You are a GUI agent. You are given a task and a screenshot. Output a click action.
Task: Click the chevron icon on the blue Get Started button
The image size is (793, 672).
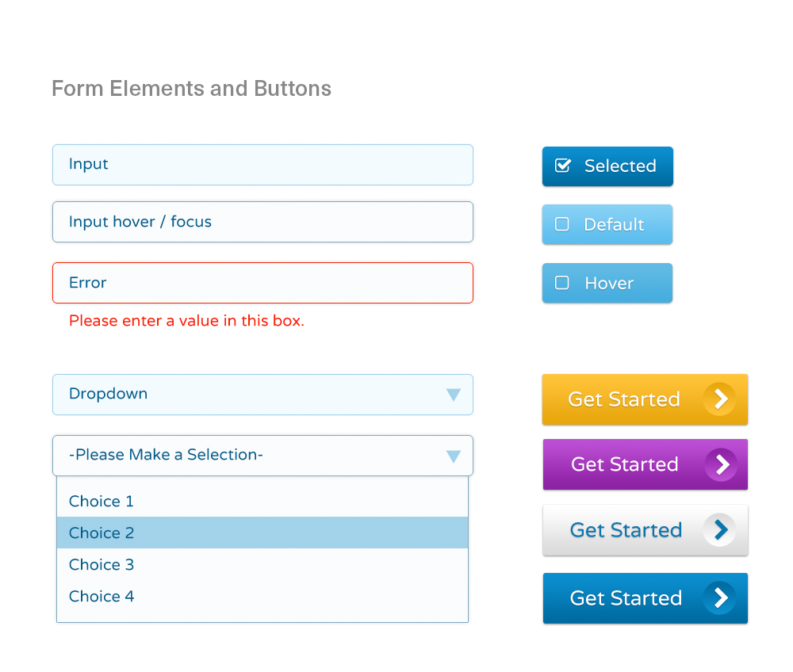pyautogui.click(x=720, y=598)
